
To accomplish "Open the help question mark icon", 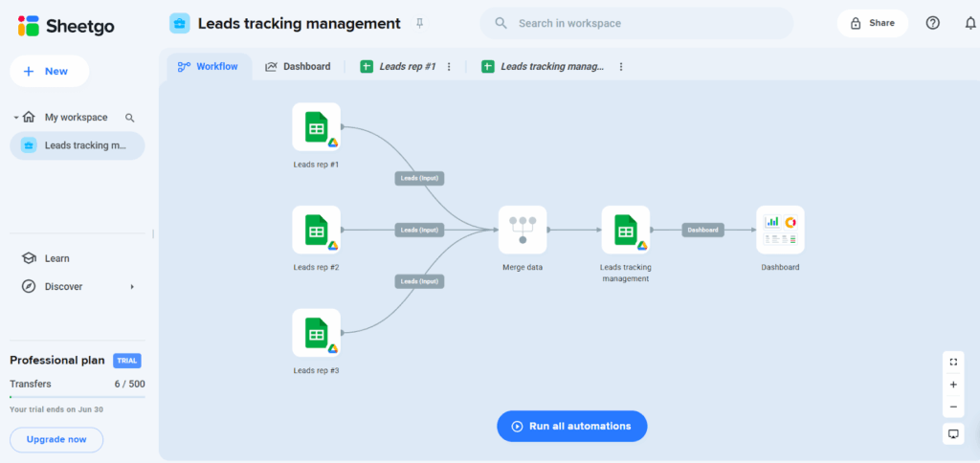I will coord(932,23).
